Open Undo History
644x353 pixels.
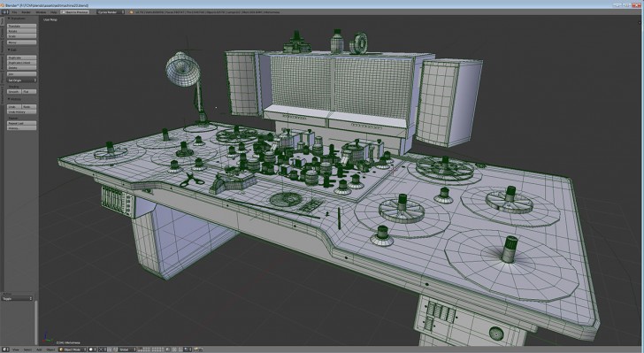[22, 111]
